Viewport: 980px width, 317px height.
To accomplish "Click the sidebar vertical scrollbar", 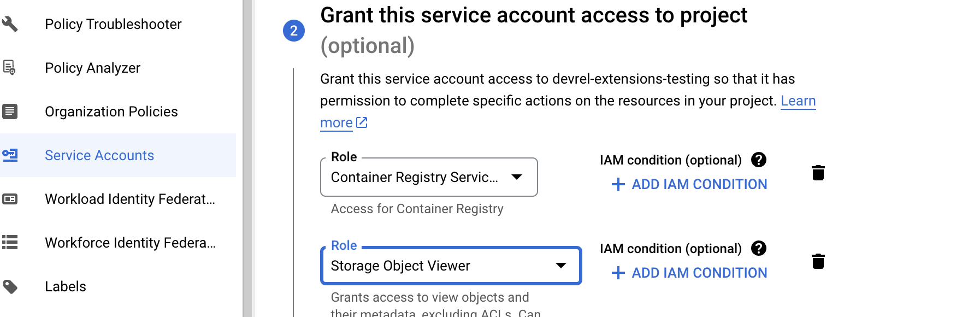I will tap(247, 158).
